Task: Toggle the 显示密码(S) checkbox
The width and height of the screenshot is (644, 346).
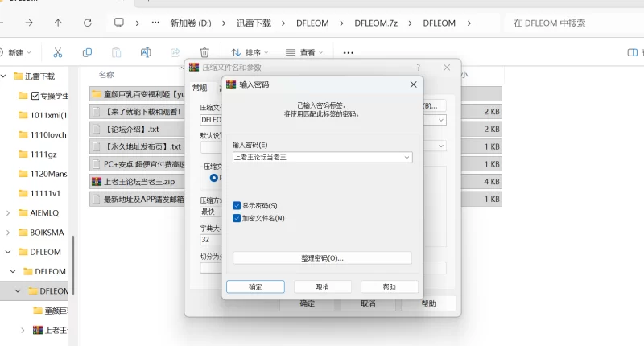Action: [x=237, y=206]
